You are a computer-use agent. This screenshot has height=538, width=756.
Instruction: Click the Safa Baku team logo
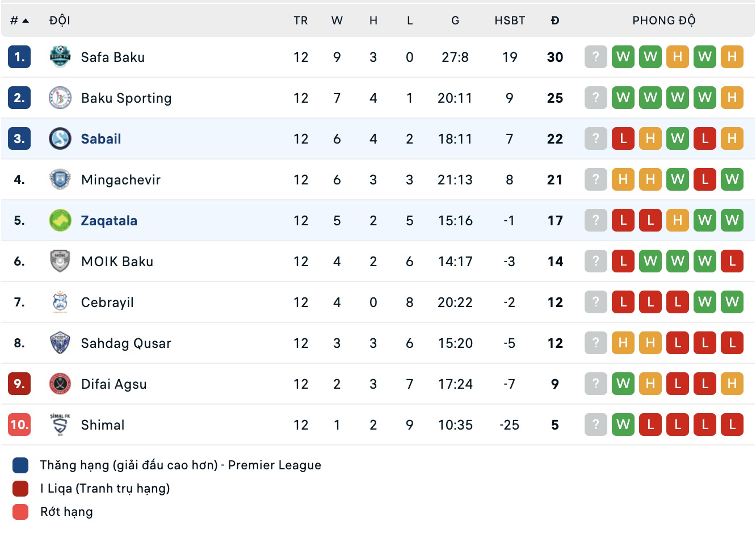pyautogui.click(x=60, y=57)
